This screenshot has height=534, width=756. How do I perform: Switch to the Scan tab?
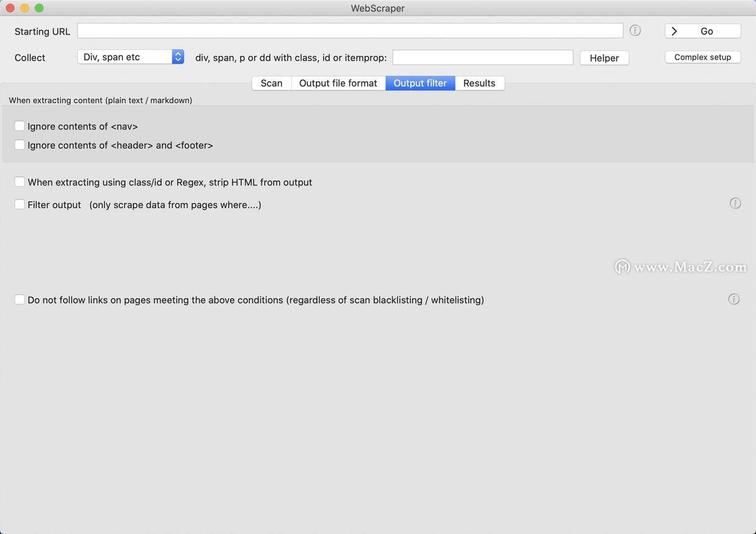(271, 83)
